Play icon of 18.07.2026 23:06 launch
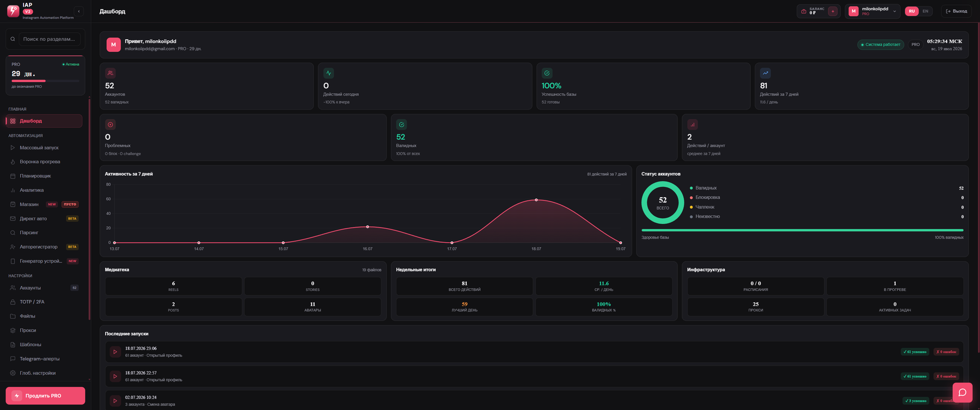The height and width of the screenshot is (410, 980). (x=115, y=352)
